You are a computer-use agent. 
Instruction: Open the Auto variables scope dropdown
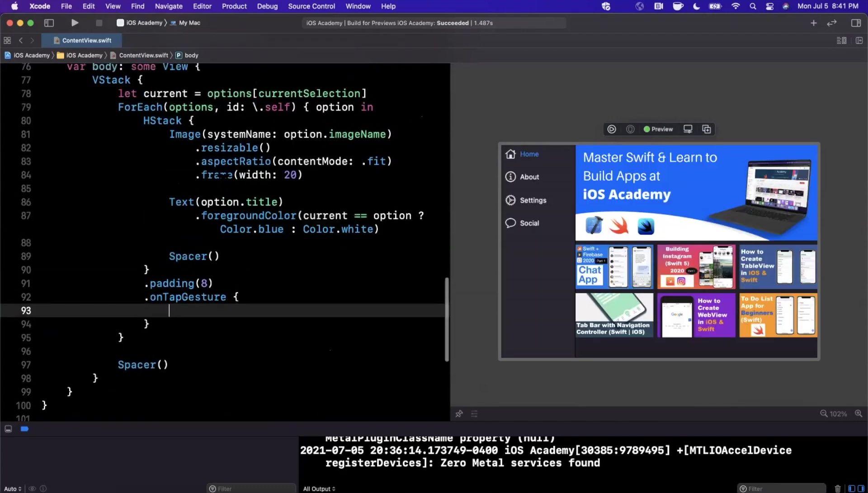13,488
